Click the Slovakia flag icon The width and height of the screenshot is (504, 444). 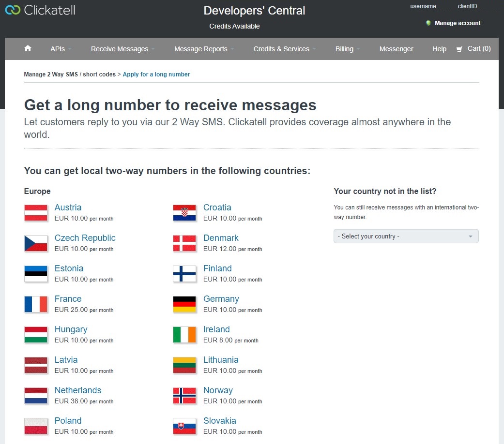[x=184, y=426]
